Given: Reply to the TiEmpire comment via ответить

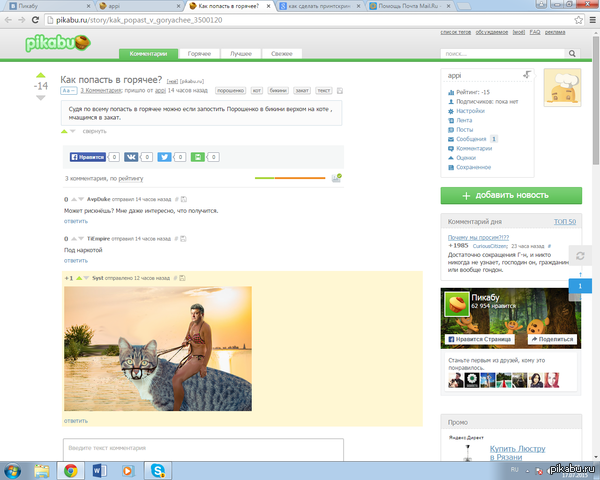Looking at the screenshot, I should 76,260.
